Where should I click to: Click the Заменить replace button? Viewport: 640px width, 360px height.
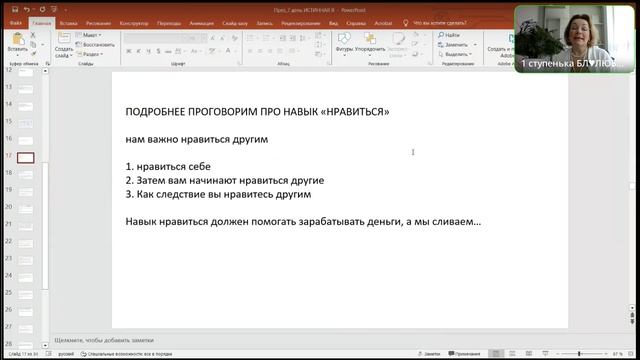(x=457, y=44)
